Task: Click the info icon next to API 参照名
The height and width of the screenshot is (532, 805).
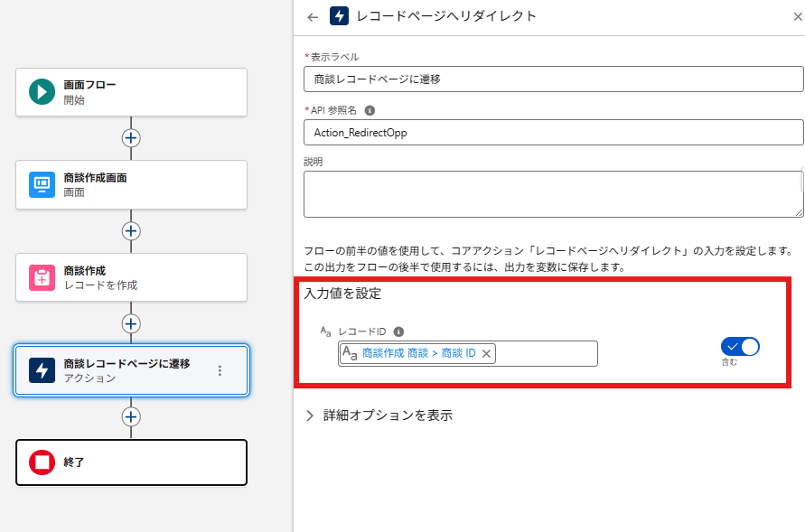Action: 370,110
